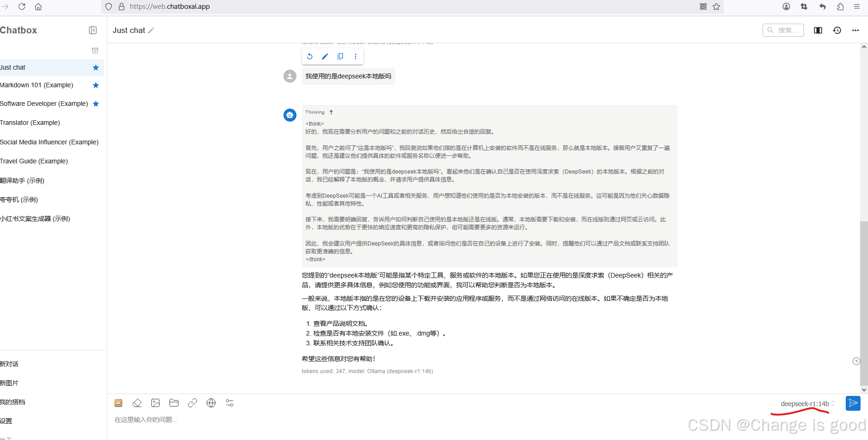This screenshot has height=440, width=868.
Task: Click the user avatar icon
Action: coord(290,76)
